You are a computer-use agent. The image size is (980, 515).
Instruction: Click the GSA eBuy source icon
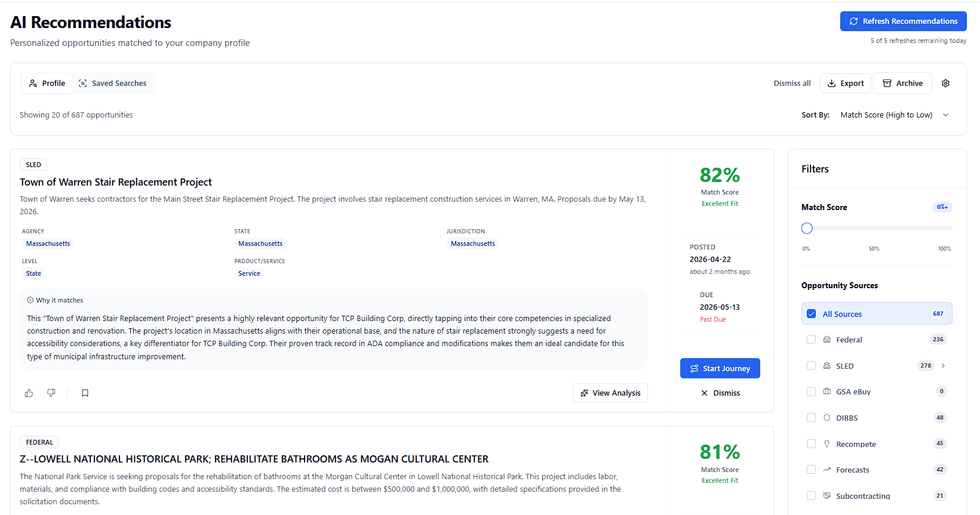[x=827, y=391]
